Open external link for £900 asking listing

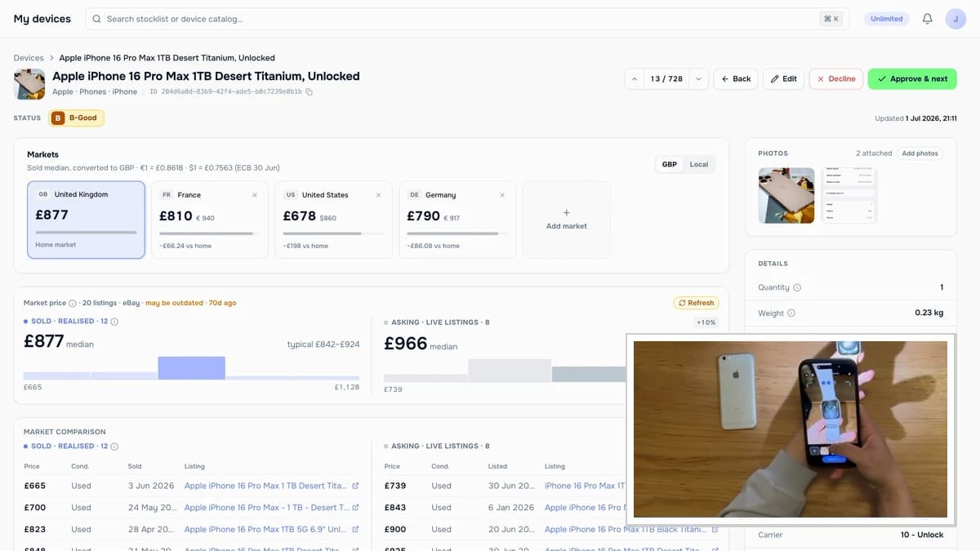tap(715, 530)
